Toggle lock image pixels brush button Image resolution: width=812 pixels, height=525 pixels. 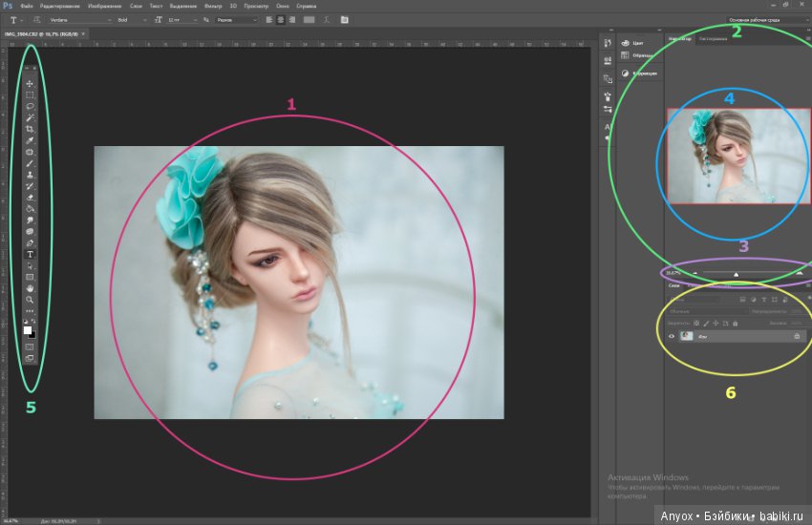[706, 324]
